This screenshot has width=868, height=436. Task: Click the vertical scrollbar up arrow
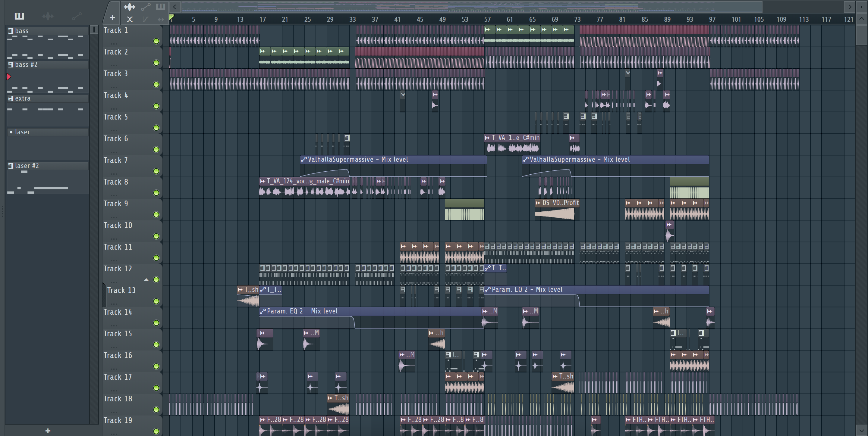coord(861,19)
